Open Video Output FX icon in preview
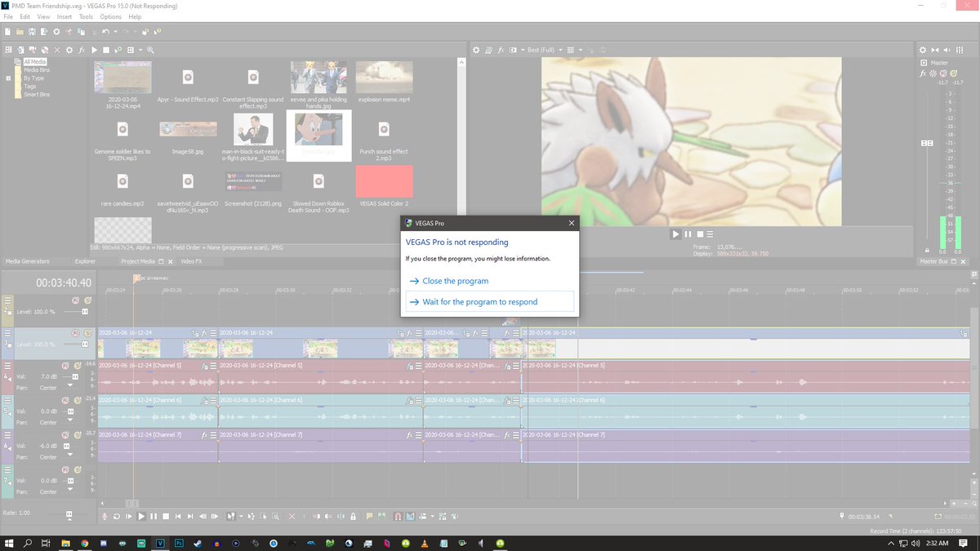Viewport: 980px width, 551px height. click(501, 50)
